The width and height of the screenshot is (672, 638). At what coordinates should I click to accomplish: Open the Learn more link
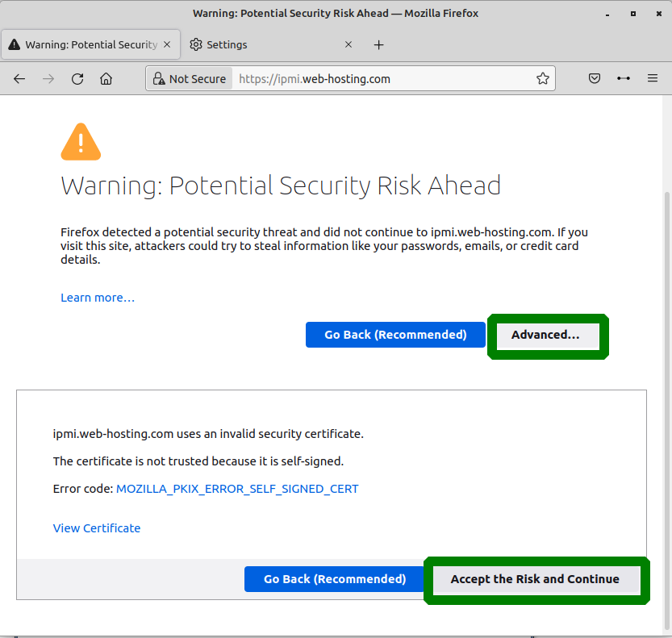(x=98, y=298)
